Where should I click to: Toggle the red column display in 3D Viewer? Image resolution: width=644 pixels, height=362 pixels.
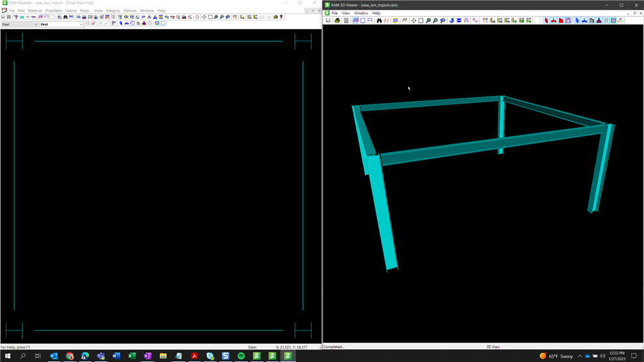tap(546, 21)
